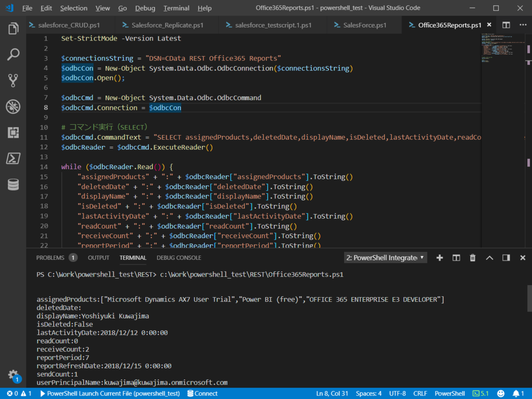Open the Manage gear icon
Image resolution: width=532 pixels, height=399 pixels.
click(14, 375)
